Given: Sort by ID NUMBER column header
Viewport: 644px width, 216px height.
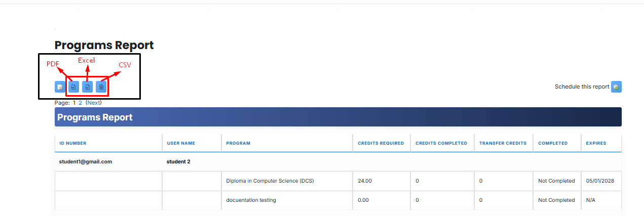Looking at the screenshot, I should (73, 143).
